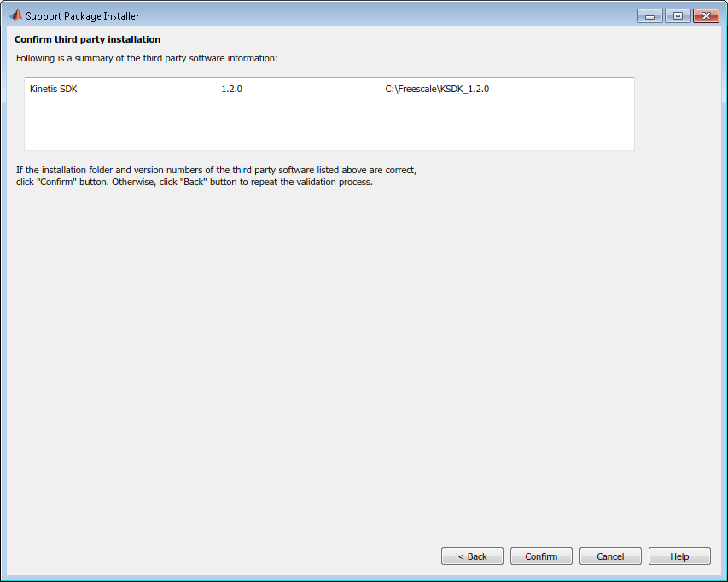Click the 'Confirm third party installation' heading

[87, 39]
